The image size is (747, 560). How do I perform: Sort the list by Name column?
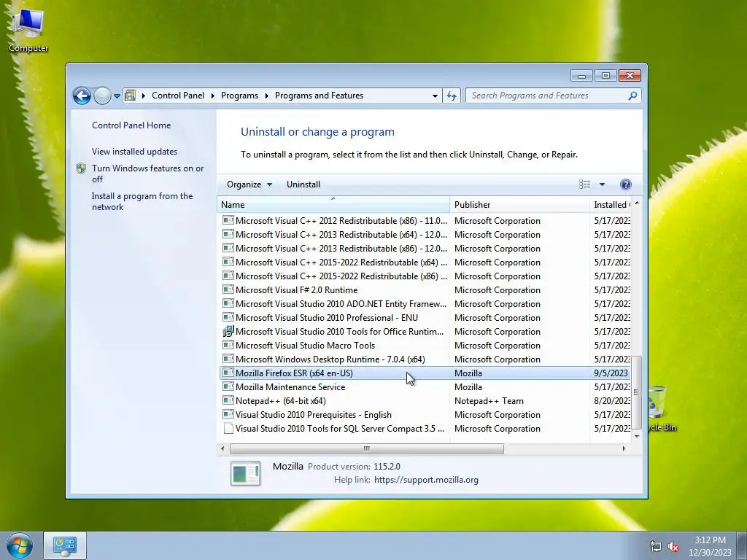tap(333, 205)
